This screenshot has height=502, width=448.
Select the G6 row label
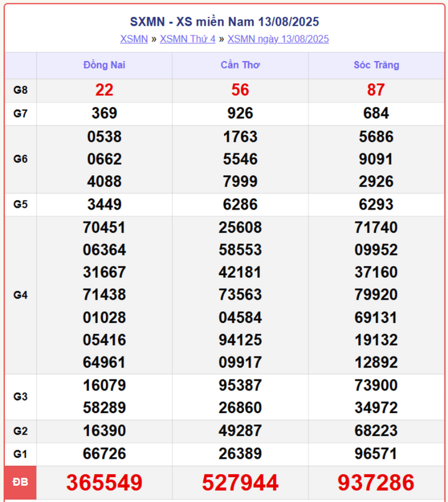tap(21, 159)
